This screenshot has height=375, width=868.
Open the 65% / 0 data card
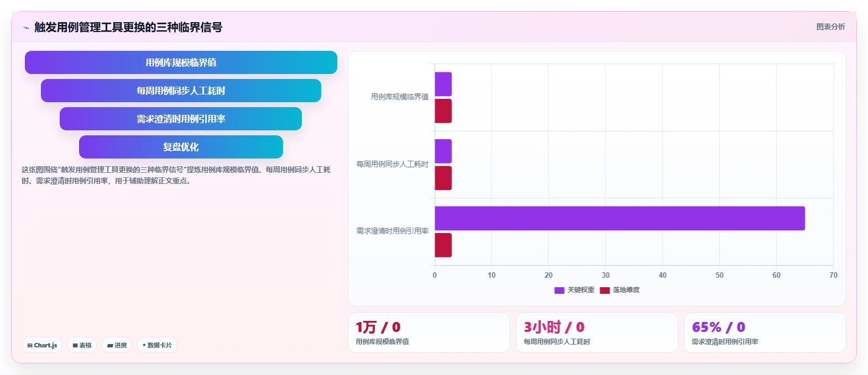pos(765,332)
